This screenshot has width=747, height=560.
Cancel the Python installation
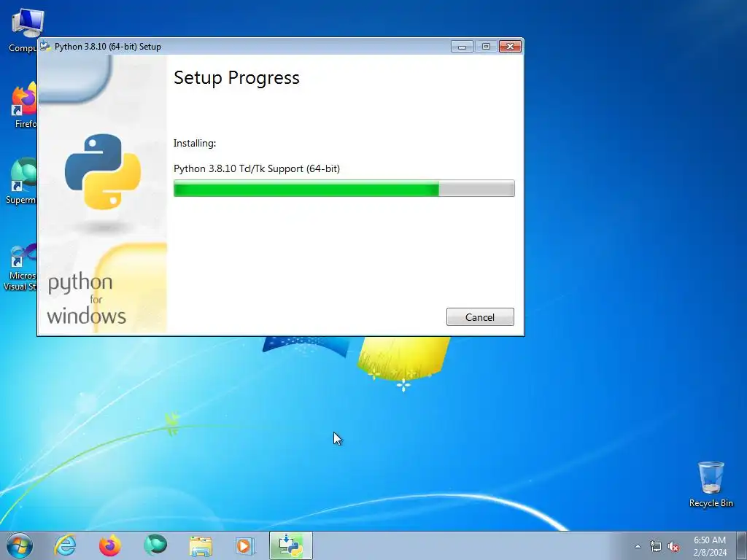tap(480, 317)
